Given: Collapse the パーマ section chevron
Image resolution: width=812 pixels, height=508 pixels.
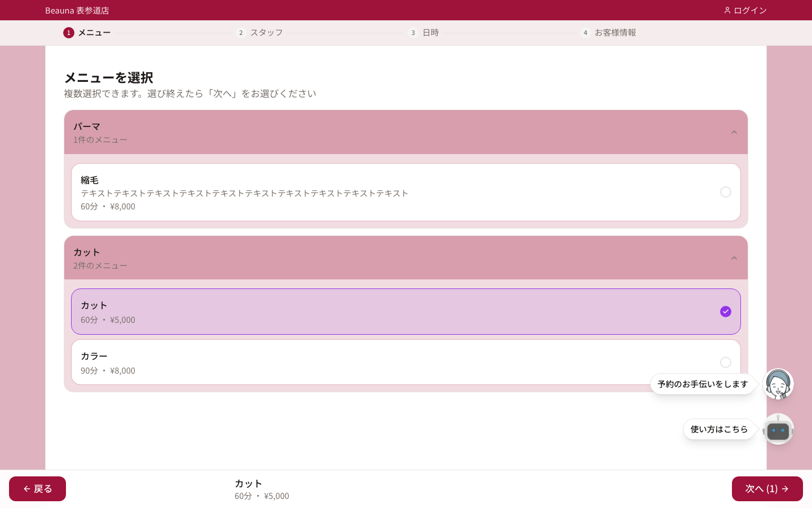Looking at the screenshot, I should (734, 132).
